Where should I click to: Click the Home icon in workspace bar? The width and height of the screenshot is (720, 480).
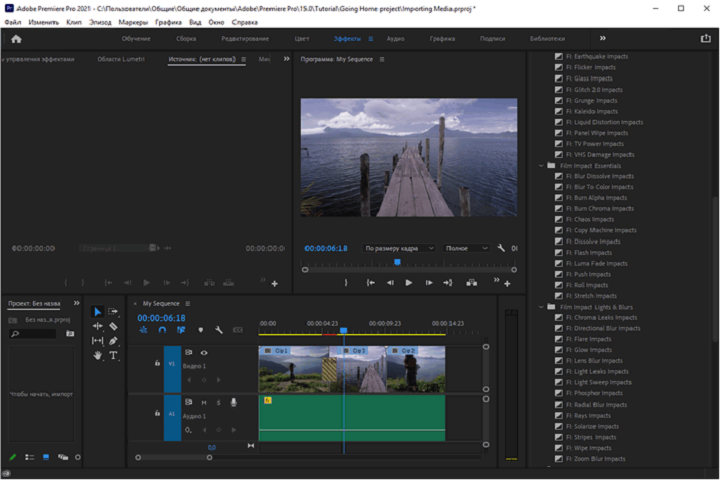tap(16, 39)
